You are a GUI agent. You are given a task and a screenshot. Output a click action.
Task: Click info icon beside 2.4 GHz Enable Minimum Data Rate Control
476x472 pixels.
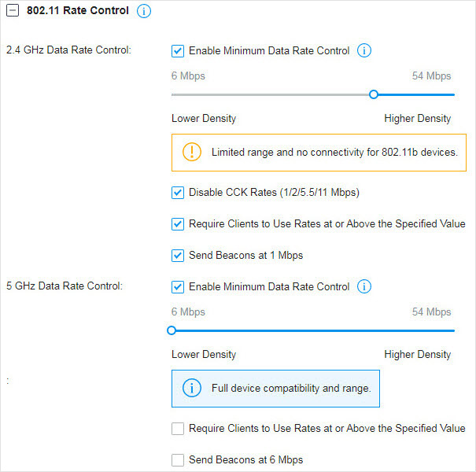[x=363, y=50]
